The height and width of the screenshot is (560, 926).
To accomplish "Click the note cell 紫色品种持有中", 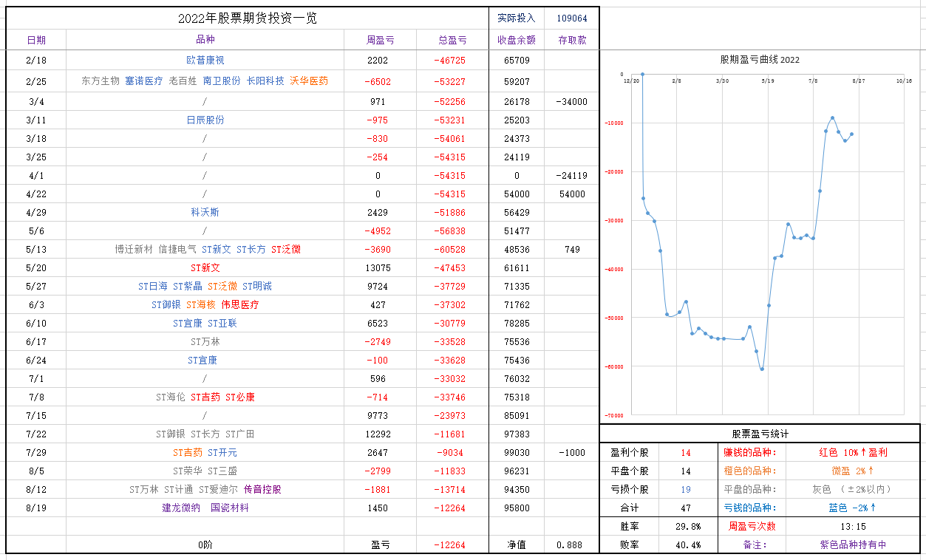I will point(853,544).
